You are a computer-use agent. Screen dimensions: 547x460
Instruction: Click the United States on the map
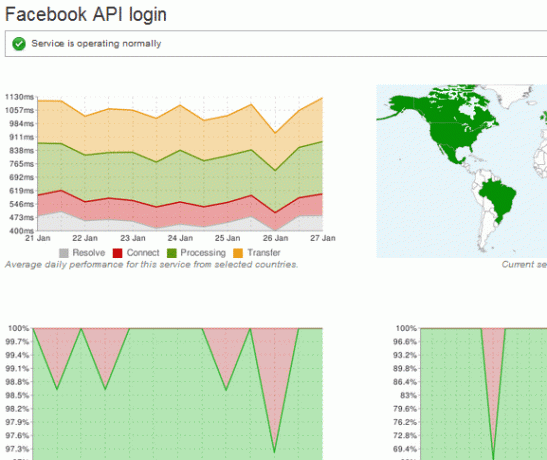(x=452, y=134)
